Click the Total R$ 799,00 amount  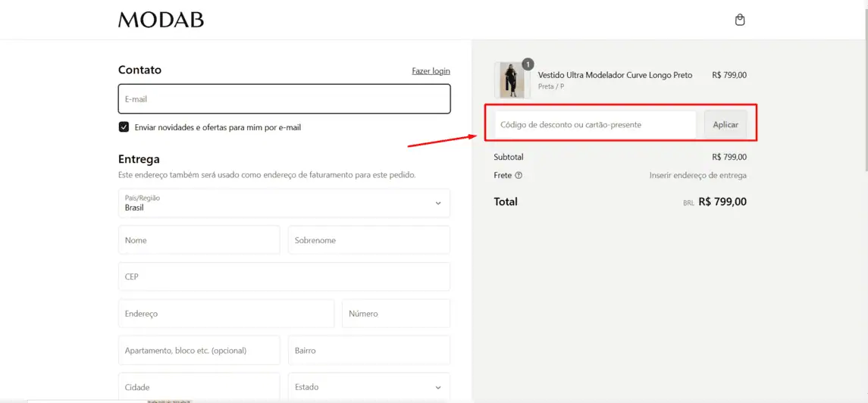pos(722,202)
